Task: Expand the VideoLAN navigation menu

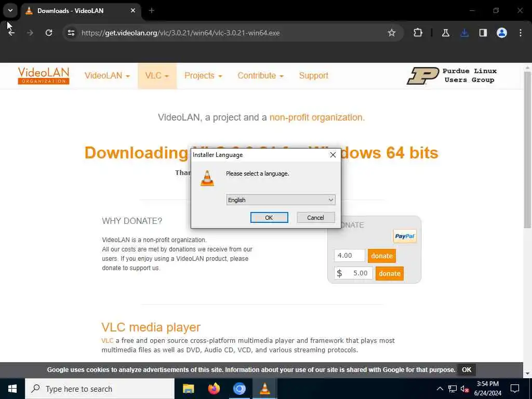Action: click(x=107, y=76)
